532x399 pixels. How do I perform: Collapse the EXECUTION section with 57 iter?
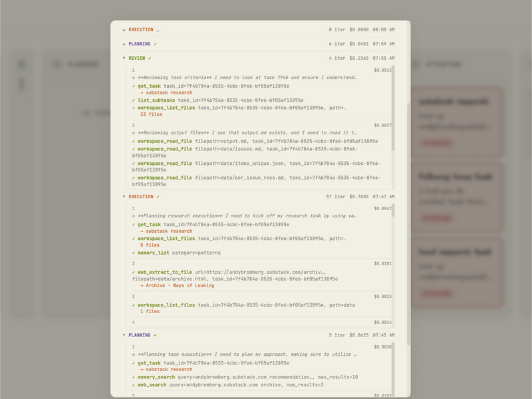pyautogui.click(x=124, y=197)
